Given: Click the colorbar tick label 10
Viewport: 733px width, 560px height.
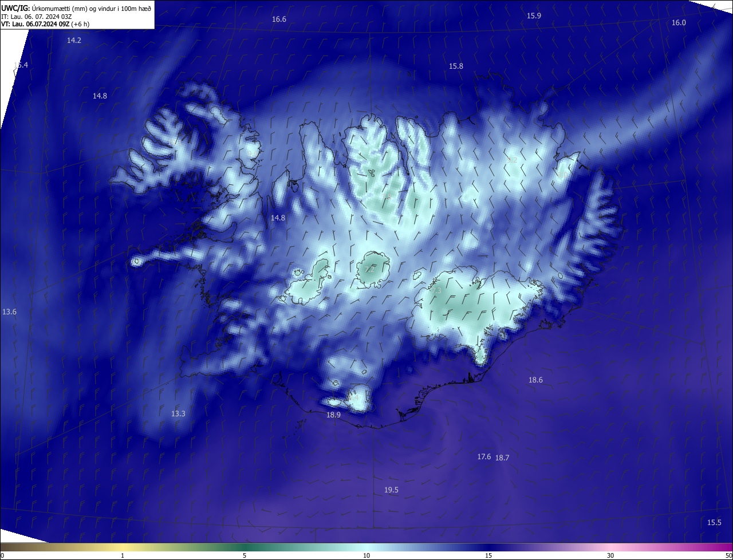Looking at the screenshot, I should (x=366, y=555).
